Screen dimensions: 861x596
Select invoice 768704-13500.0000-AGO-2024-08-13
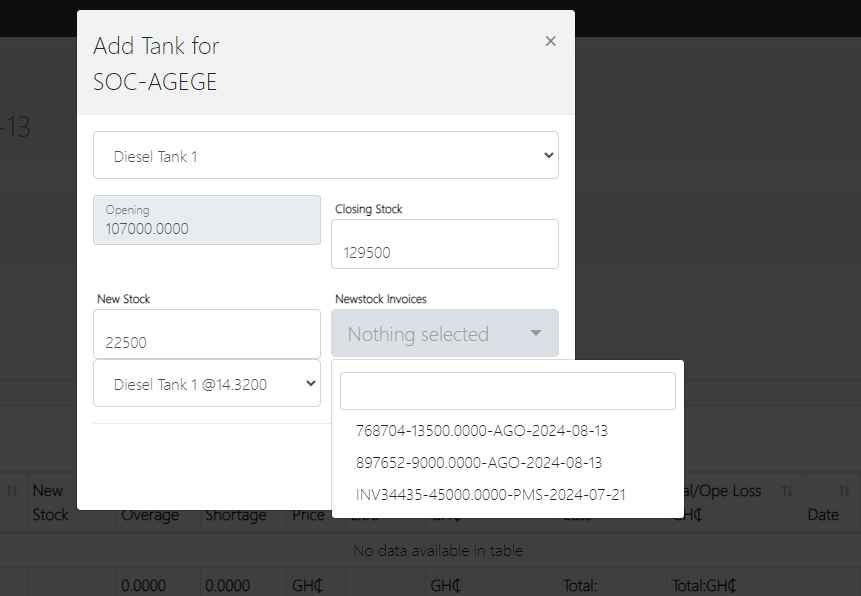[482, 431]
